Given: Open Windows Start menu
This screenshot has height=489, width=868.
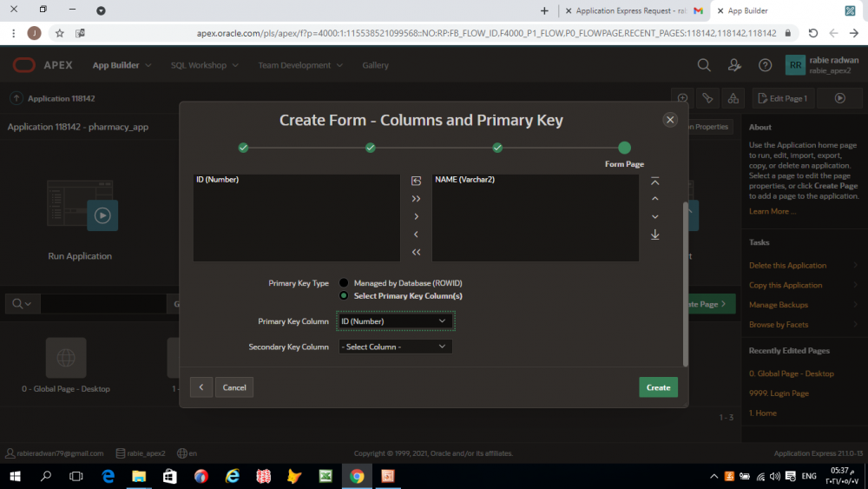Looking at the screenshot, I should [15, 476].
